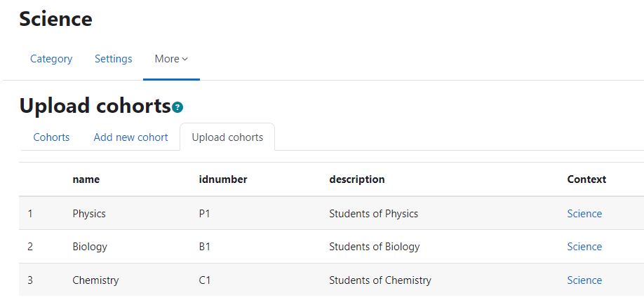Click the chevron arrow next to More

coord(185,60)
